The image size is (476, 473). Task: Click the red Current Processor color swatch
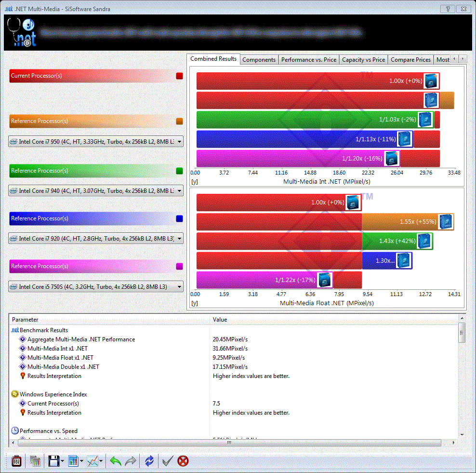(179, 76)
